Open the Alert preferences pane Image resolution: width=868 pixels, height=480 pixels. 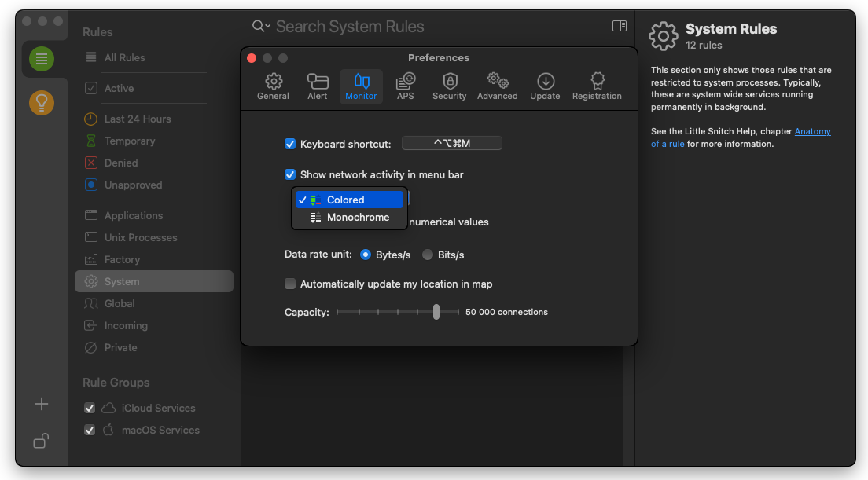click(318, 86)
